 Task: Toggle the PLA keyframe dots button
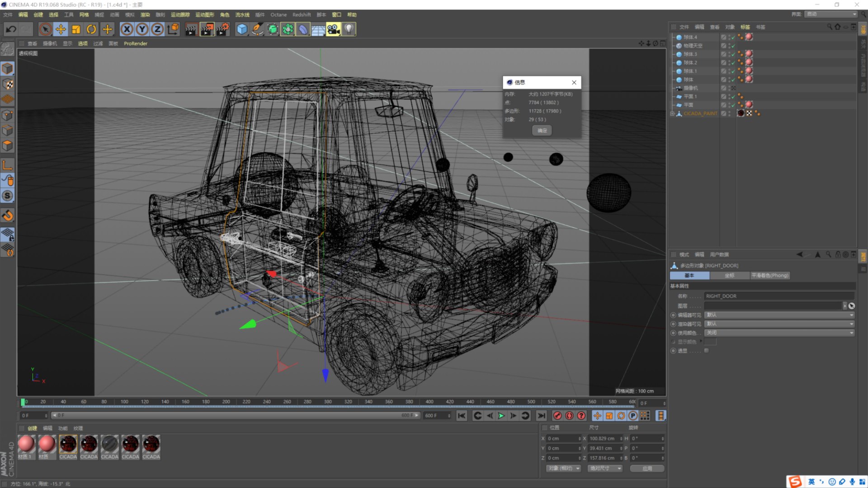[x=645, y=416]
